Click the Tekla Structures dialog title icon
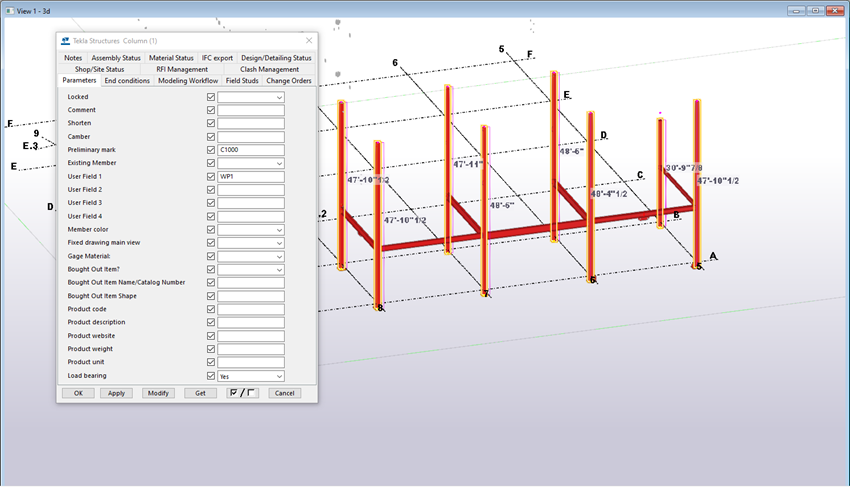The width and height of the screenshot is (850, 487). coord(66,41)
